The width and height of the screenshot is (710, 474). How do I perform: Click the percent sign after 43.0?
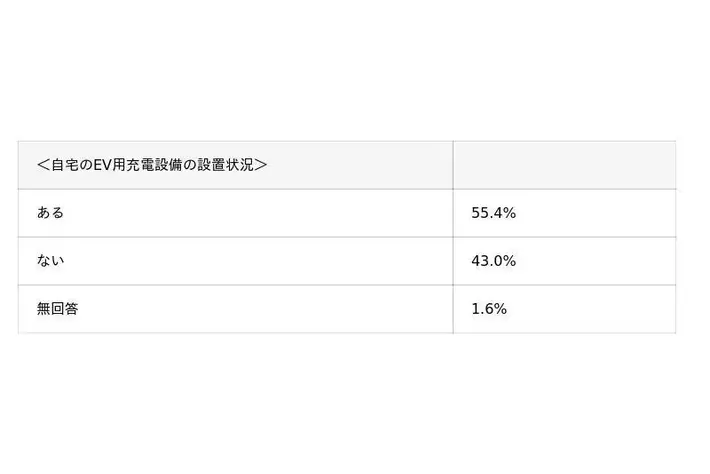click(x=510, y=261)
